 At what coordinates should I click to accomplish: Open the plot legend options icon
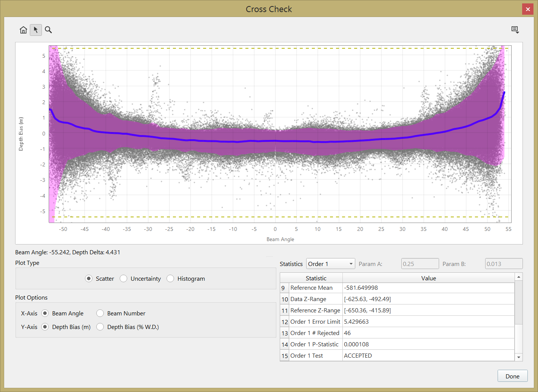(x=515, y=30)
